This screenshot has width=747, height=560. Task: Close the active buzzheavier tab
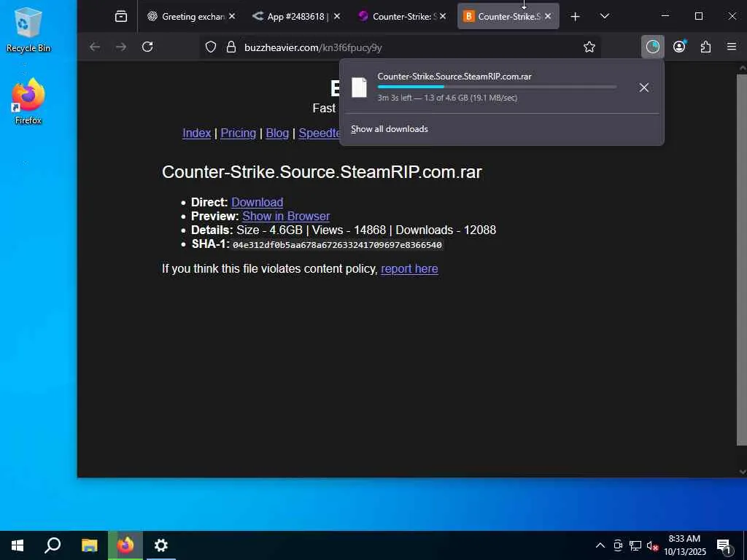tap(548, 16)
